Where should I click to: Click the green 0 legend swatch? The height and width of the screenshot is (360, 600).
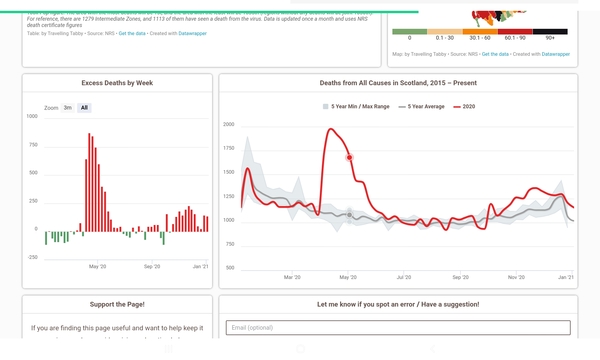pyautogui.click(x=409, y=31)
